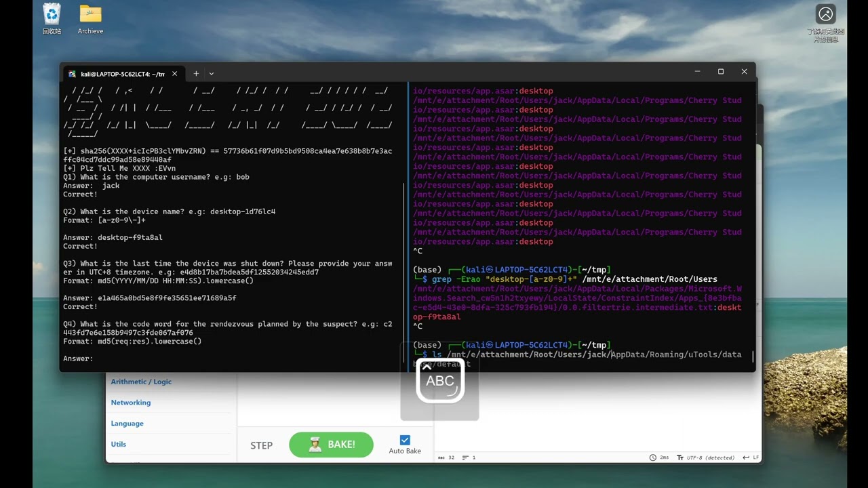Expand the Networking operations category
This screenshot has height=488, width=868.
(131, 403)
